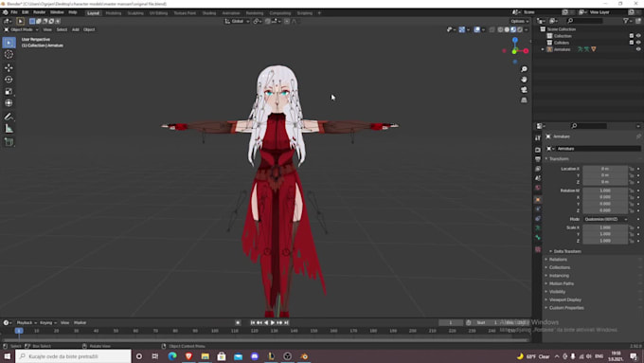Open the Playback dropdown in timeline
The height and width of the screenshot is (363, 644).
[27, 322]
